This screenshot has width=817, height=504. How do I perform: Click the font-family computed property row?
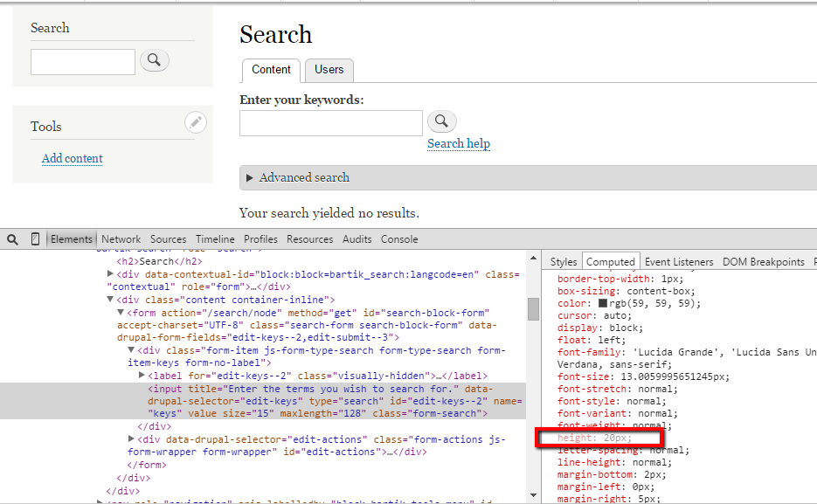coord(687,358)
